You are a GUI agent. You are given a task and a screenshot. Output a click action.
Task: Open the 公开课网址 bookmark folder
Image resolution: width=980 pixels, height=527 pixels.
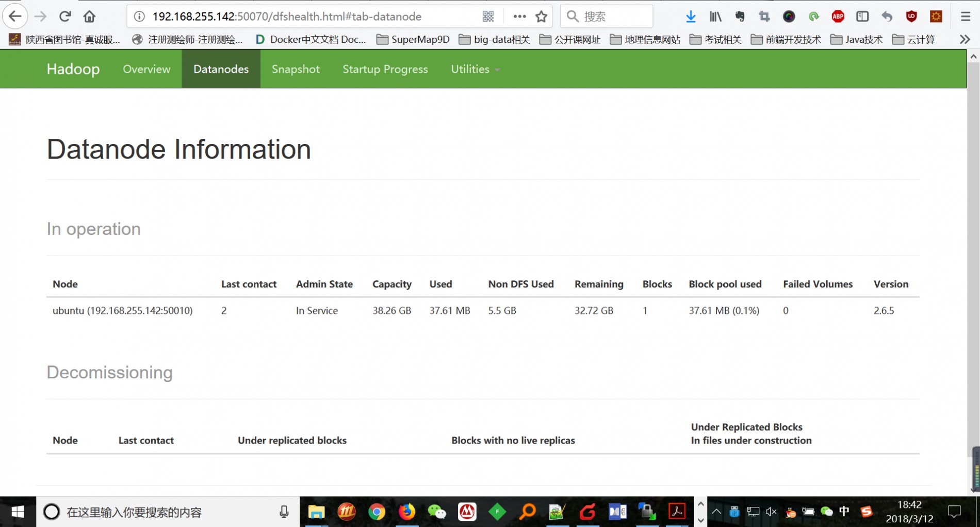coord(570,39)
